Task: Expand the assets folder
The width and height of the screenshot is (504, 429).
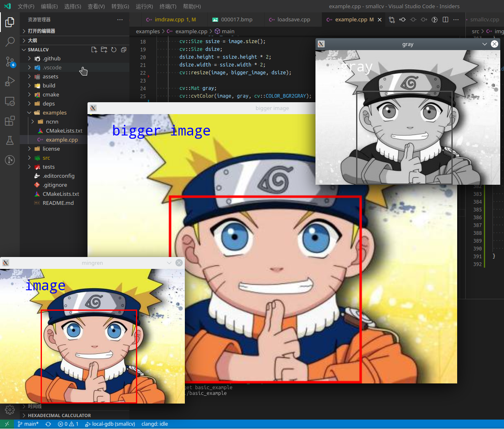Action: pyautogui.click(x=29, y=77)
